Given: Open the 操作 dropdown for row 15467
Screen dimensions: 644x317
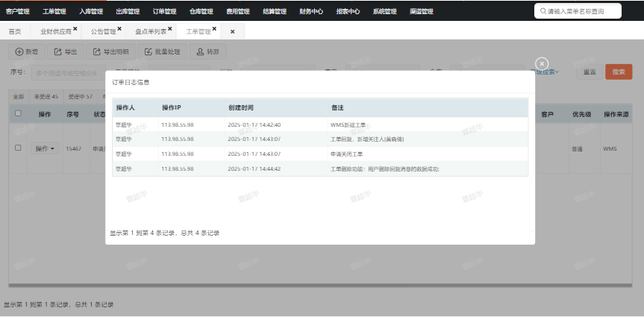Looking at the screenshot, I should point(45,148).
